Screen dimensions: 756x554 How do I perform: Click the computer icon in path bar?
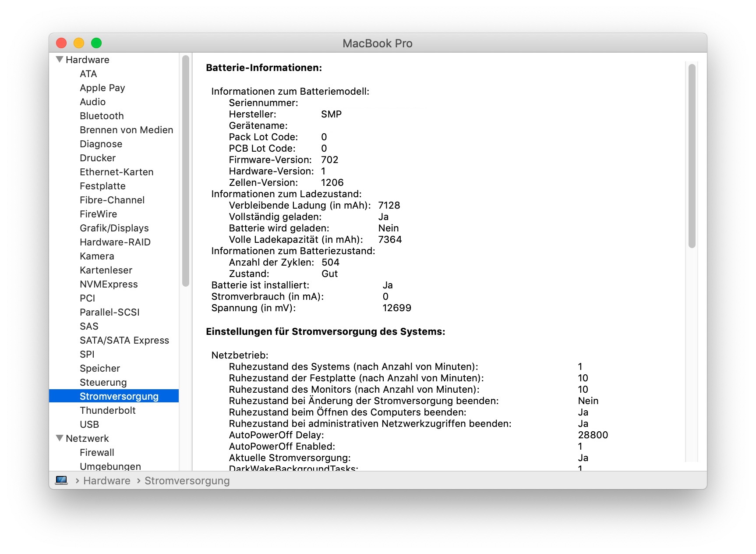click(x=61, y=480)
